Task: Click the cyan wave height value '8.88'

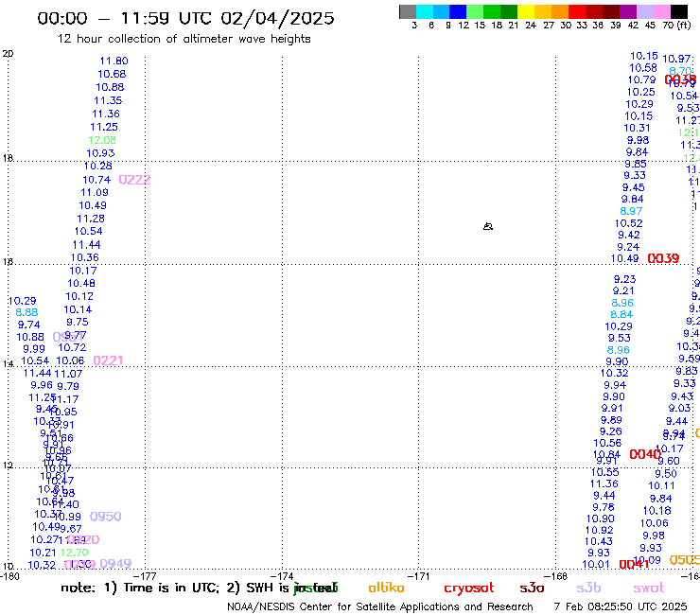Action: pos(26,312)
